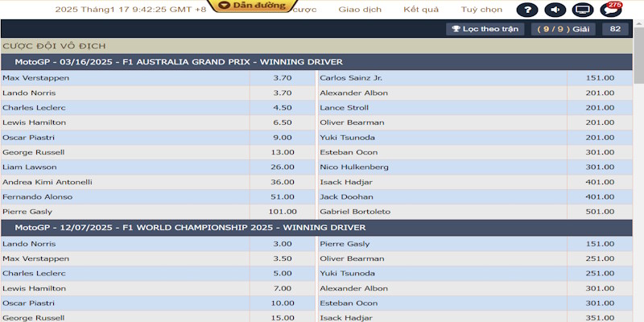The height and width of the screenshot is (322, 644).
Task: Select World Championship Max Verstappen odds 3.50
Action: point(283,258)
